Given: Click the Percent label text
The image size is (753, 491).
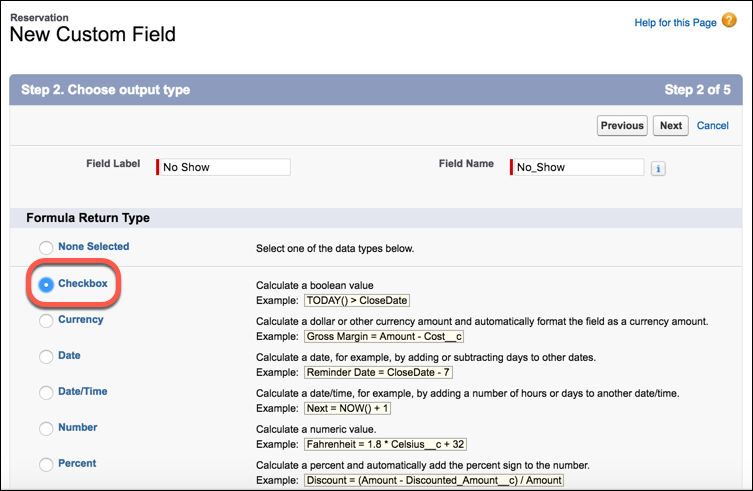Looking at the screenshot, I should point(77,463).
